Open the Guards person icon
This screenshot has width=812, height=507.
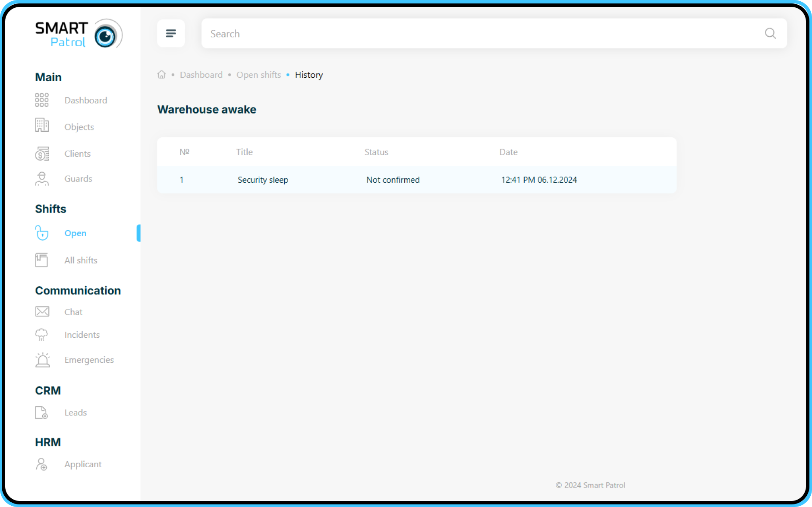tap(42, 179)
